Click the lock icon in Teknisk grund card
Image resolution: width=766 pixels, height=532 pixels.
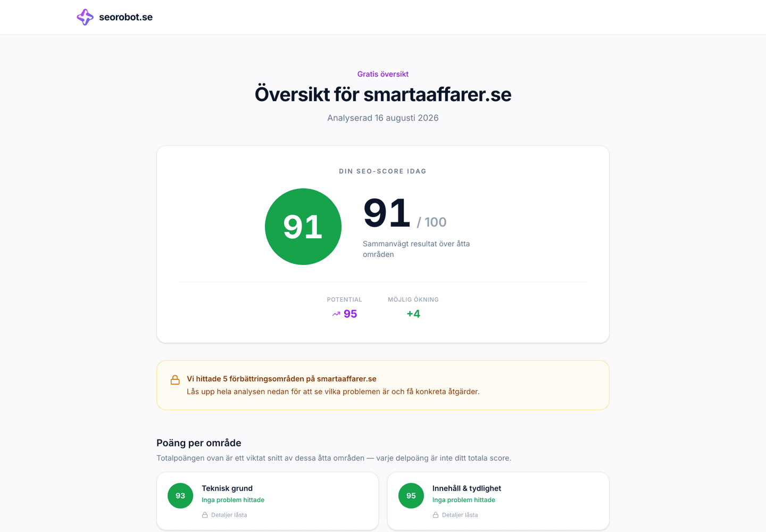pyautogui.click(x=205, y=515)
